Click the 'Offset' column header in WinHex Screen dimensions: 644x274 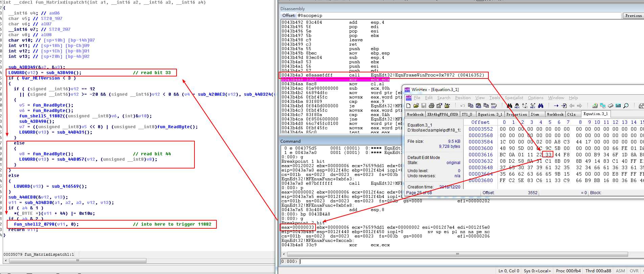point(480,122)
